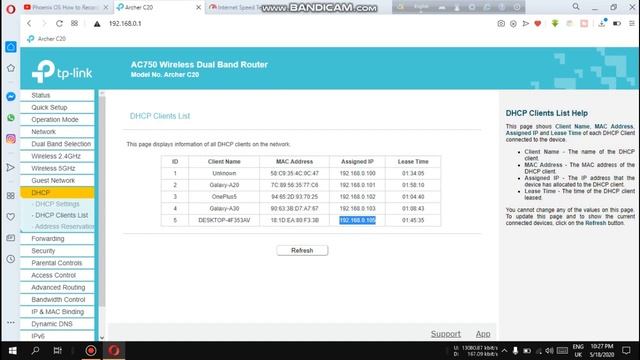Open Windows Start menu
Screen dimensions: 640x360
click(x=12, y=351)
